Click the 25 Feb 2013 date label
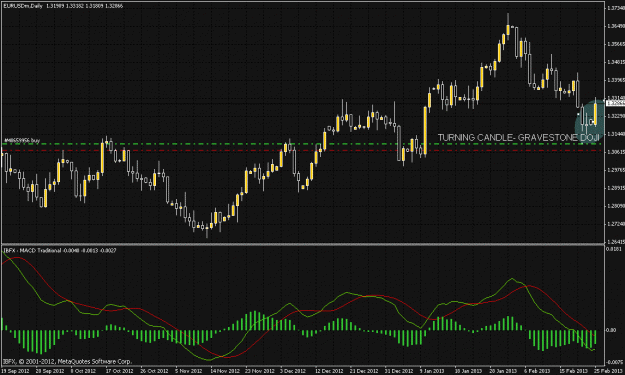 click(608, 371)
